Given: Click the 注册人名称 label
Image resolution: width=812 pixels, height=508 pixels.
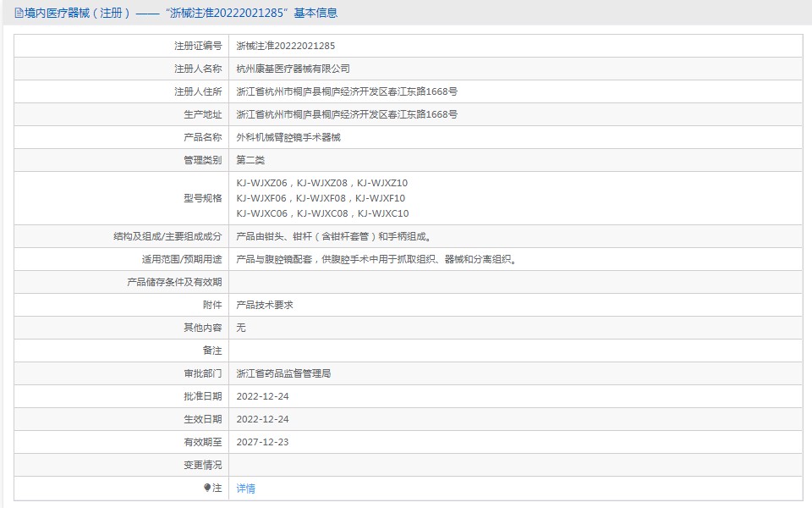Looking at the screenshot, I should (198, 69).
